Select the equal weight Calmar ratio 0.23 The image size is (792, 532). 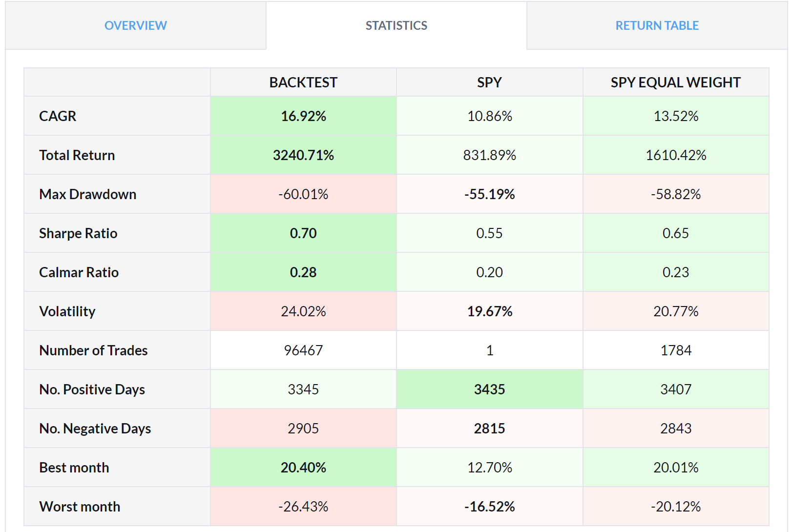[676, 272]
